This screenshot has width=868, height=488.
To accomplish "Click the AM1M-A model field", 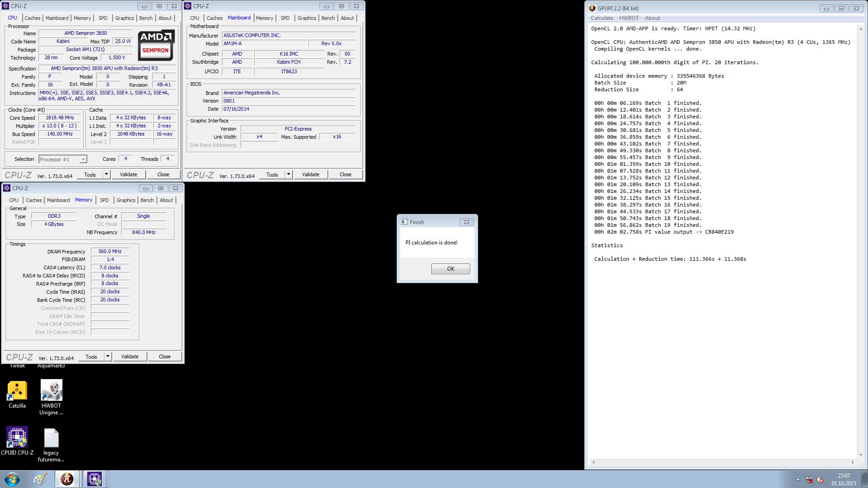I will (264, 43).
